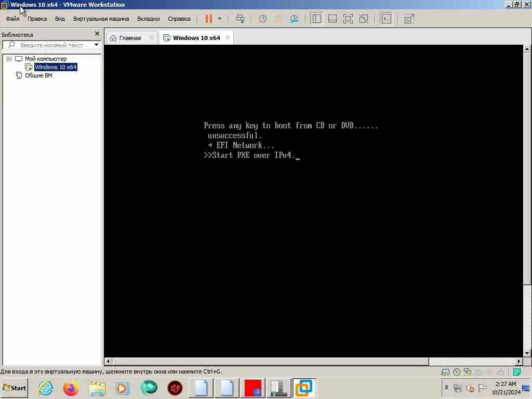Click the red square taskbar application
The height and width of the screenshot is (399, 532).
[x=253, y=388]
